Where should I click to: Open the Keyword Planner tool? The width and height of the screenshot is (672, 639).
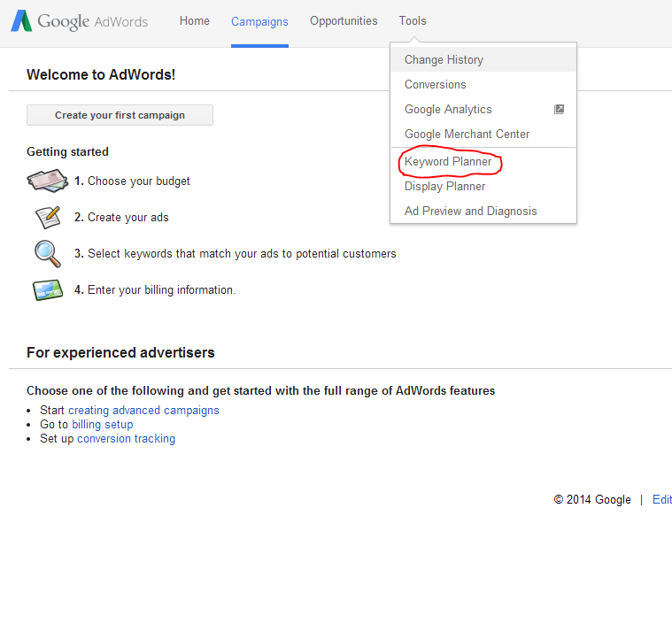pyautogui.click(x=448, y=162)
